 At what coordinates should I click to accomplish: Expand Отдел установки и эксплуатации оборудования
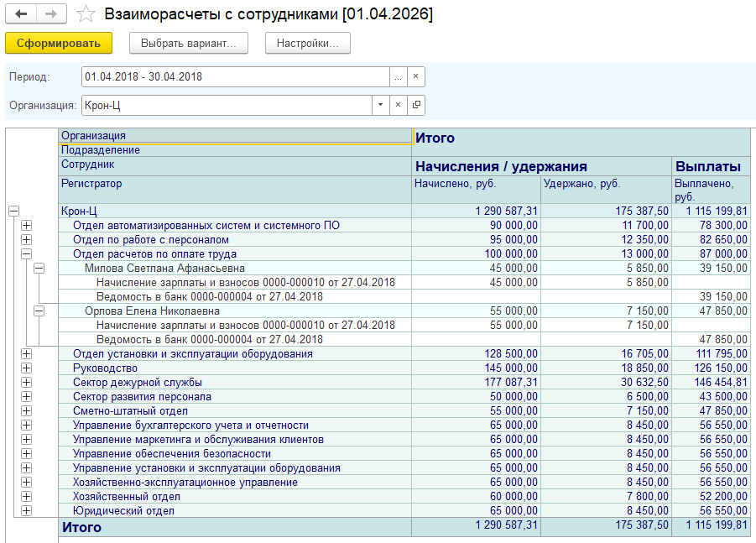point(27,354)
